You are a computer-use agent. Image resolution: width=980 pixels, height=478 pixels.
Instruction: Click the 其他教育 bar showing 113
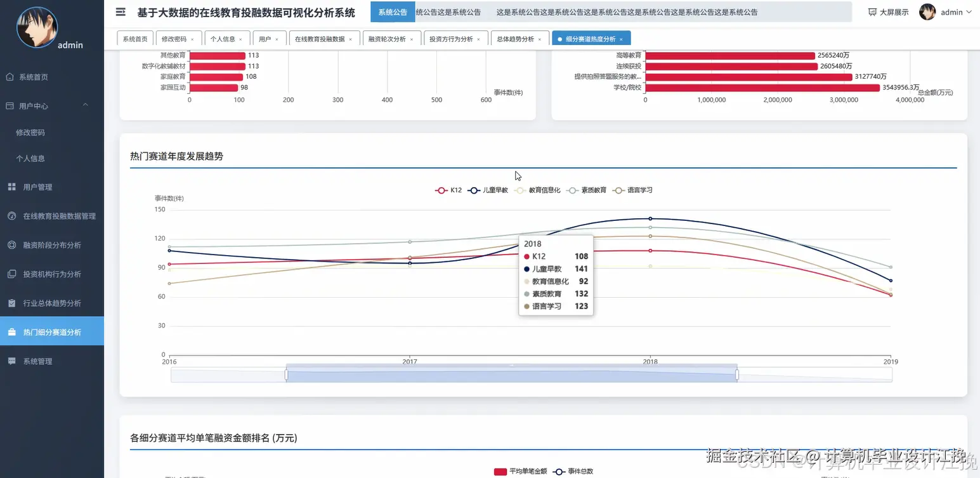pos(218,56)
